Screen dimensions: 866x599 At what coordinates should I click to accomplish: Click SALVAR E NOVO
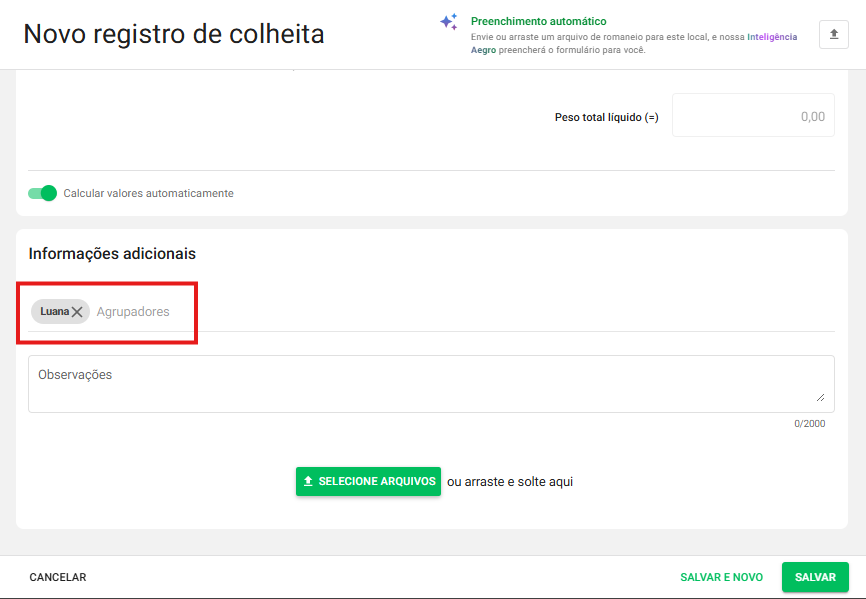pos(721,577)
